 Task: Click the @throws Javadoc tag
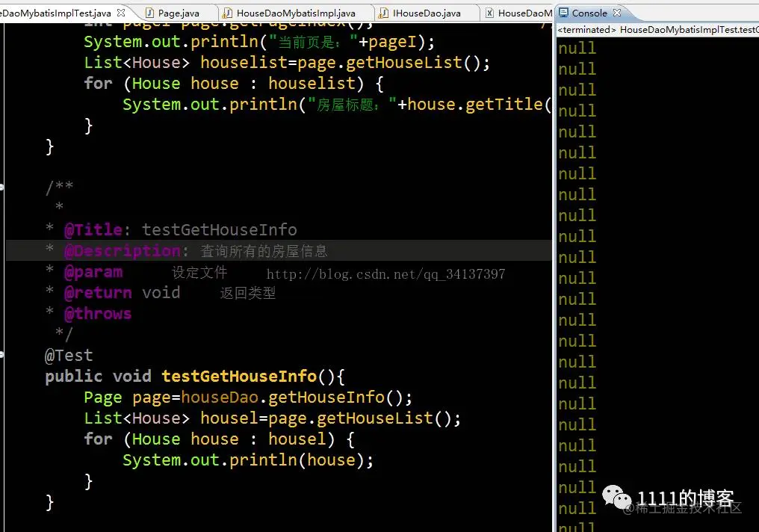[x=98, y=314]
